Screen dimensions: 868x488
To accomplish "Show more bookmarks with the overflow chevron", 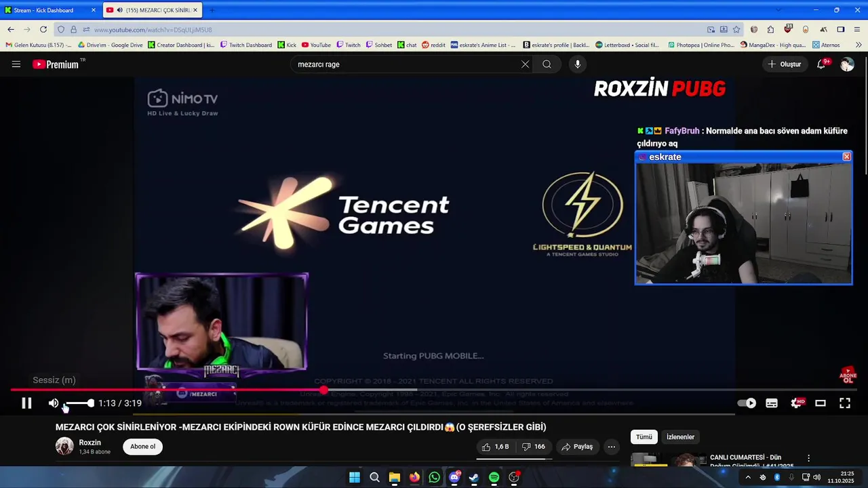I will pos(859,45).
